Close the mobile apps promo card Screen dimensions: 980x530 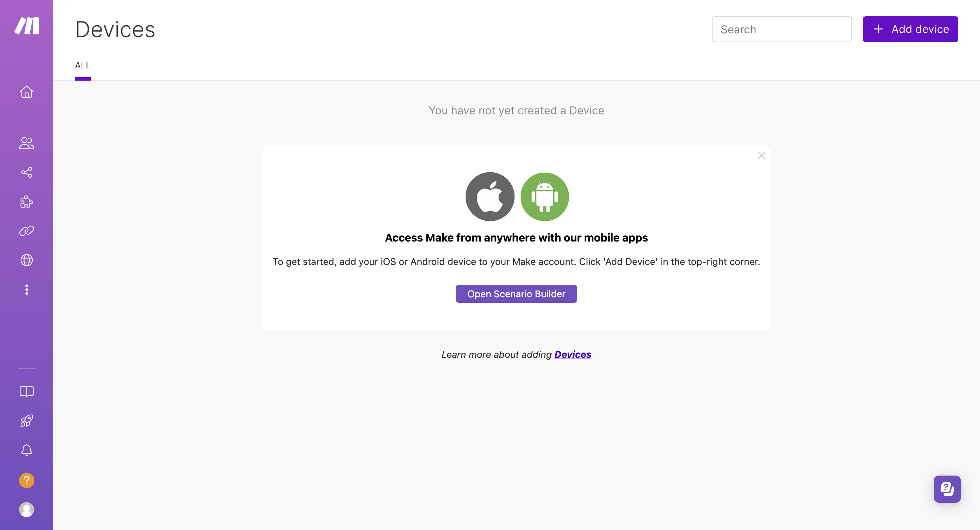click(761, 155)
